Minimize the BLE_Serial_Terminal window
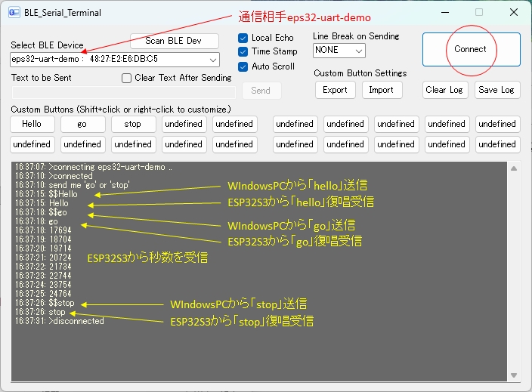 (444, 13)
